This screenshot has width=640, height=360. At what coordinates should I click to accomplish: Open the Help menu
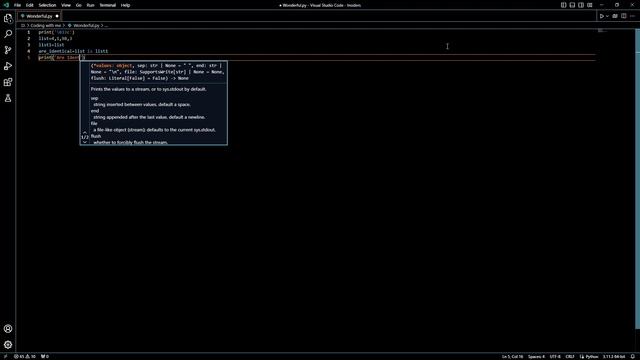(125, 5)
